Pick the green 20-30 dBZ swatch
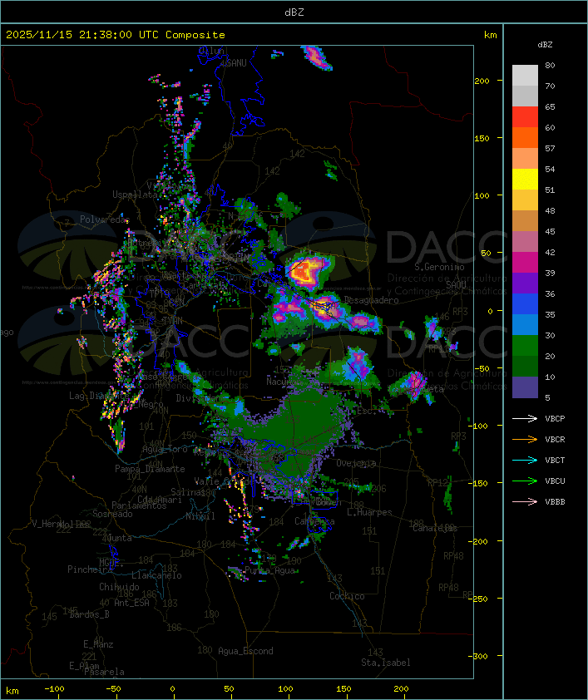588x700 pixels. tap(525, 345)
